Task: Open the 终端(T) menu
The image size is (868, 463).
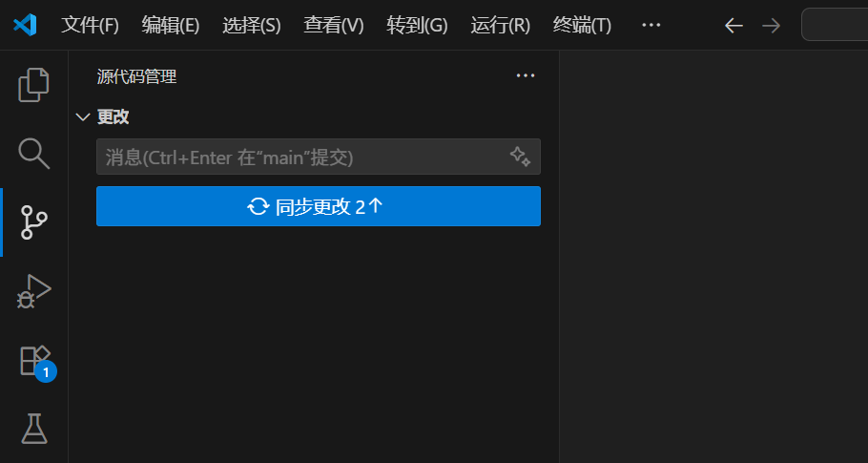Action: point(582,26)
